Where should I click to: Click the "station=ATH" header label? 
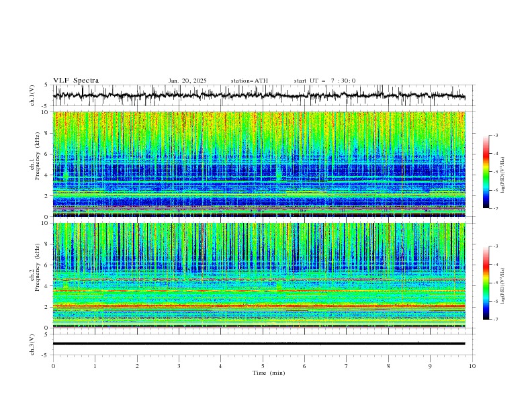click(249, 81)
